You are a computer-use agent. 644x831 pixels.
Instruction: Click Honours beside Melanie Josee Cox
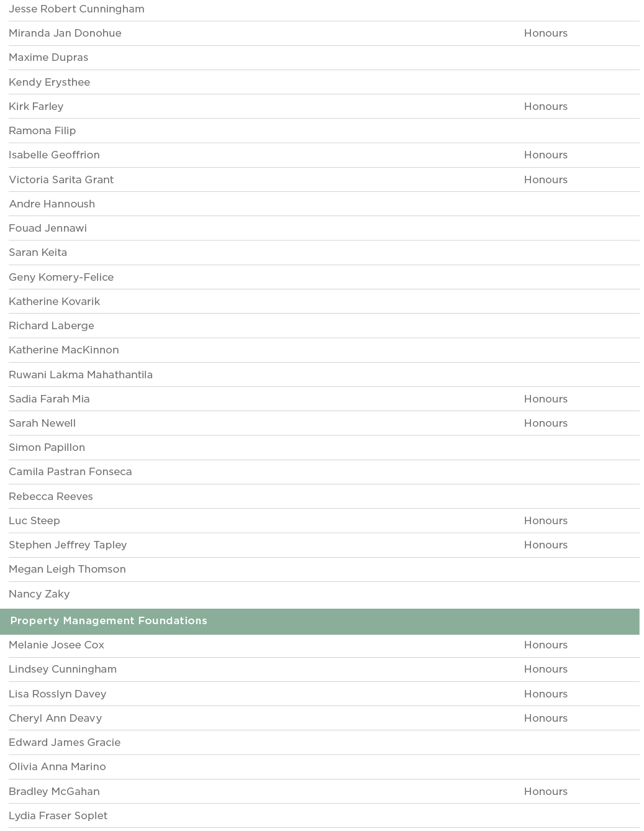click(x=545, y=645)
